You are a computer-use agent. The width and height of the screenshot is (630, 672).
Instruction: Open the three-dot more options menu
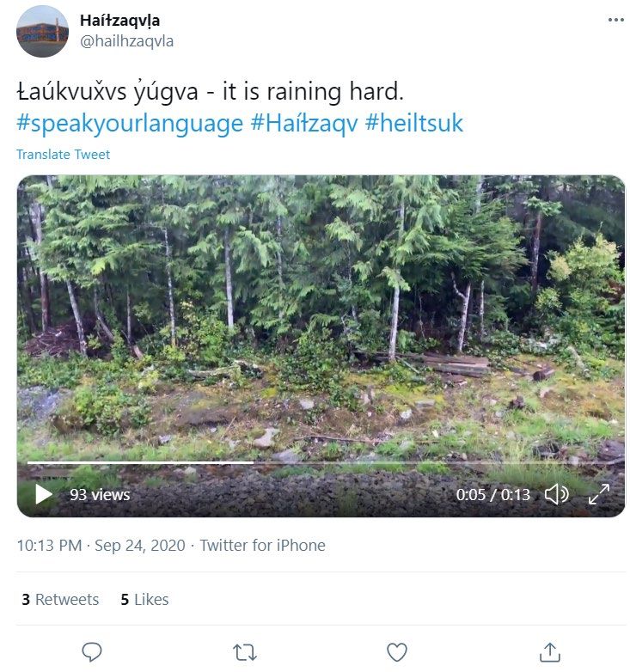616,20
